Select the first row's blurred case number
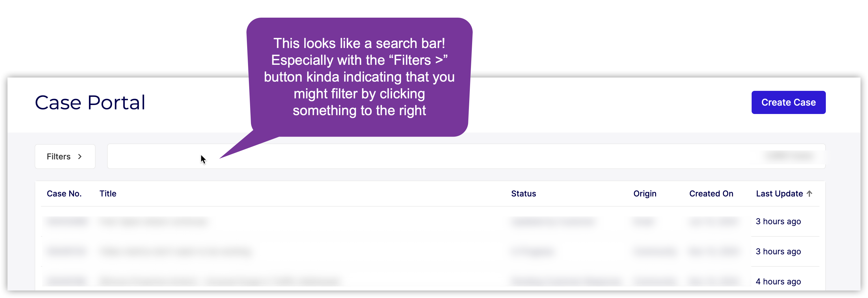The height and width of the screenshot is (298, 868). (66, 221)
